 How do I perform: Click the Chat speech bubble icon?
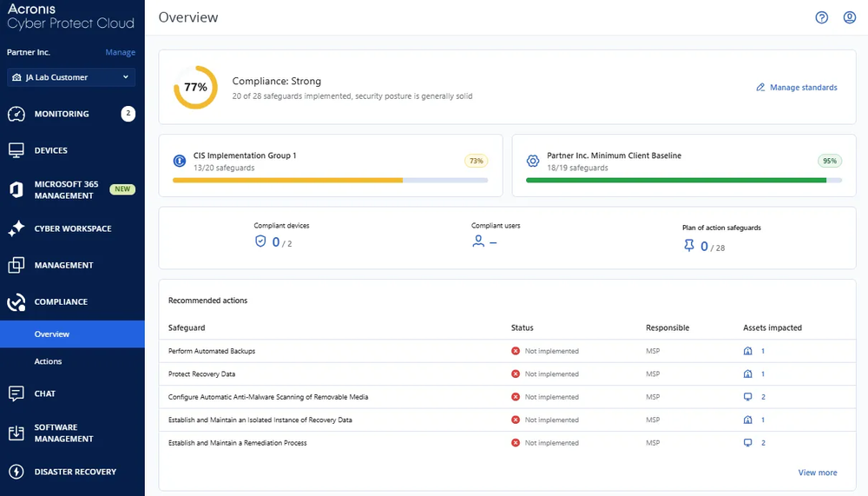pos(16,393)
